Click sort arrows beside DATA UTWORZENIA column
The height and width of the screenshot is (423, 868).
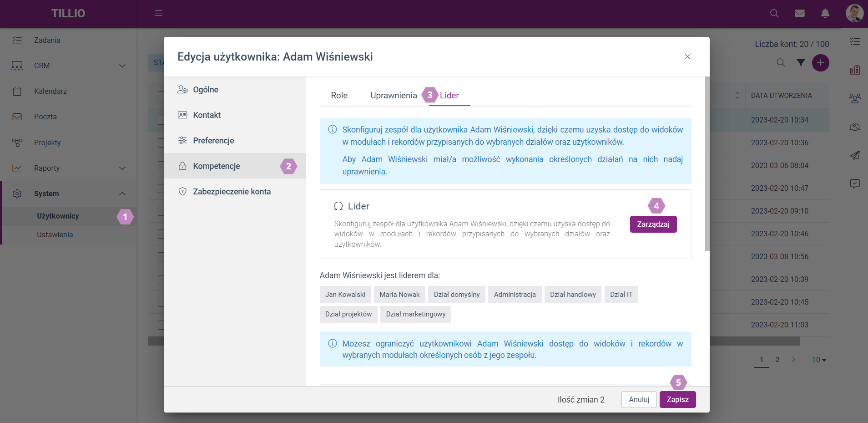(737, 95)
